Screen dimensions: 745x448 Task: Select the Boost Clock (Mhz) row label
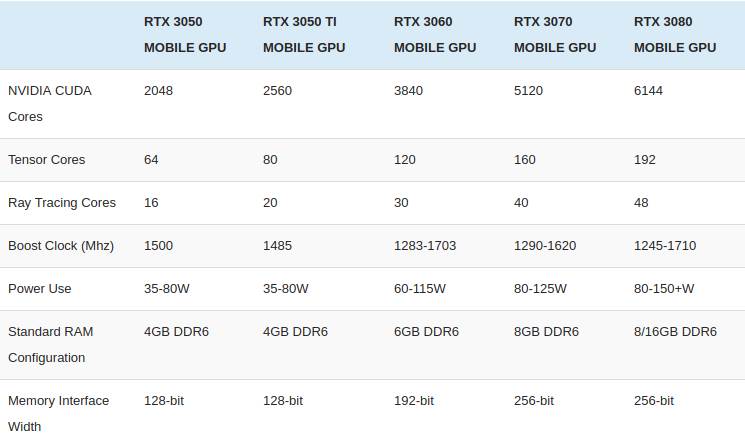62,246
